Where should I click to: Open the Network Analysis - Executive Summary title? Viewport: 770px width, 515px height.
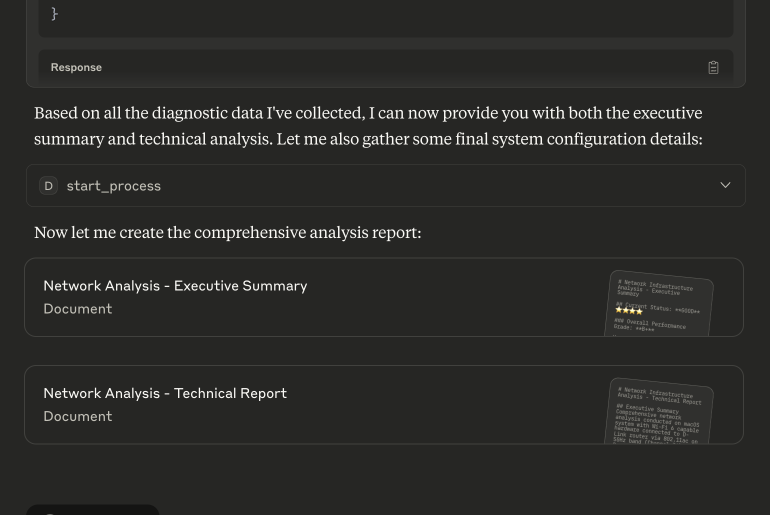pos(175,286)
